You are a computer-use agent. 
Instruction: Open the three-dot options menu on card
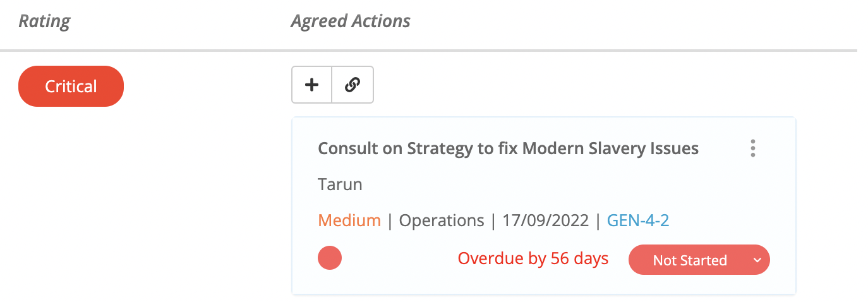(752, 148)
